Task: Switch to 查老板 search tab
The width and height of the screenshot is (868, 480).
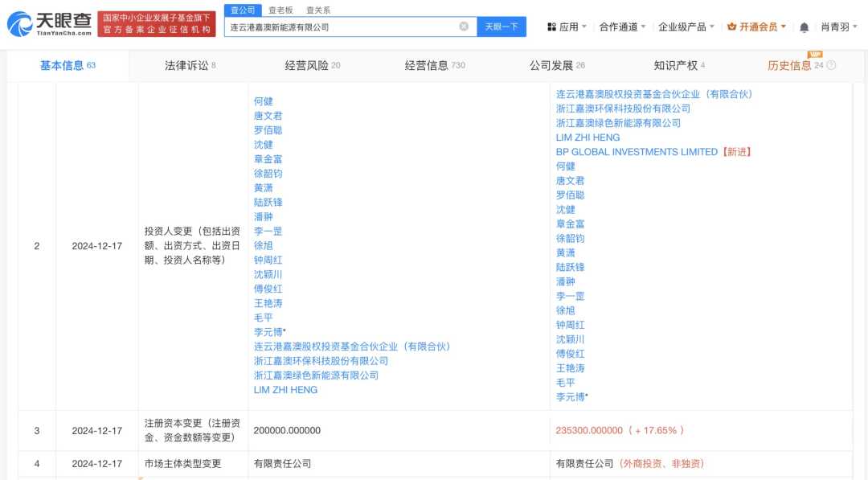Action: click(281, 10)
